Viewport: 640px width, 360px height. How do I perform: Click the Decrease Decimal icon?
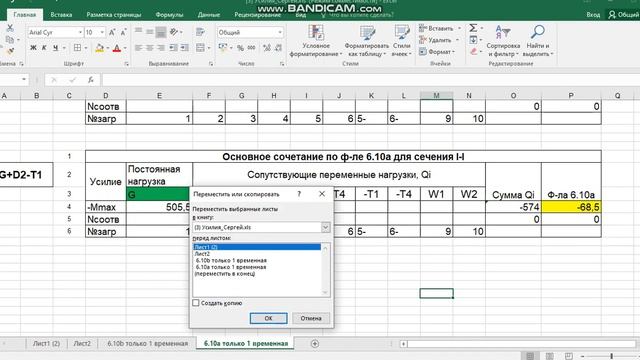278,48
